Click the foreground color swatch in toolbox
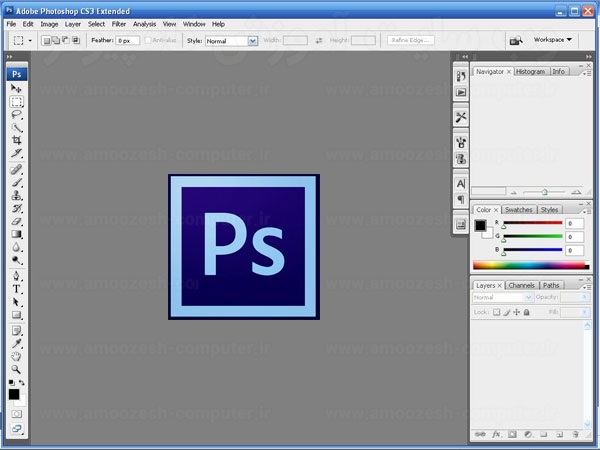 [x=14, y=394]
